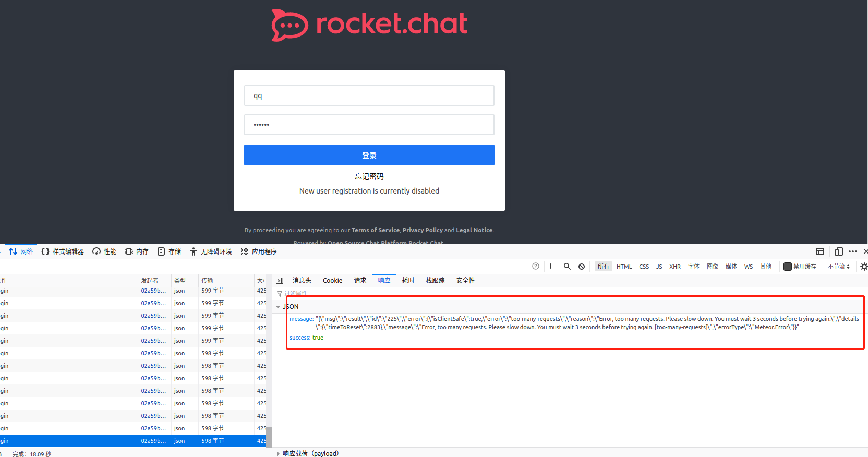Click the success: true response property
868x457 pixels.
click(x=306, y=338)
